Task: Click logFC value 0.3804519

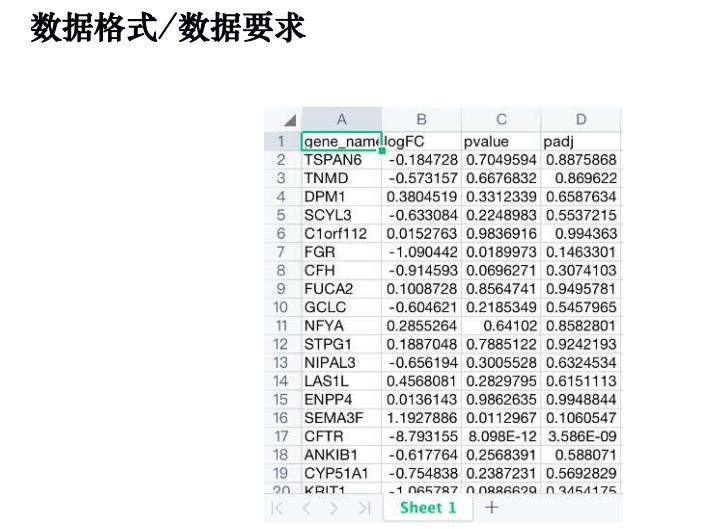Action: [x=421, y=196]
